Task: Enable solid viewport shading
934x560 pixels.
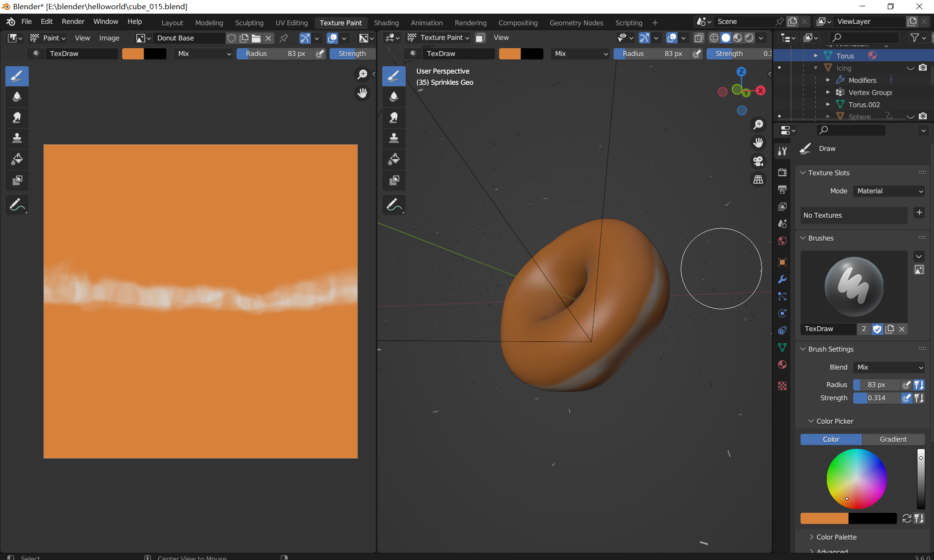Action: [x=726, y=38]
